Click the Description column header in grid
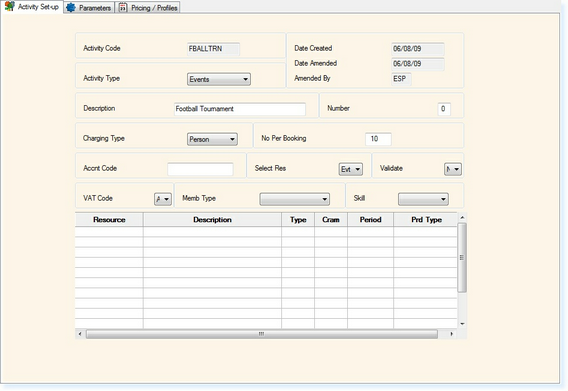This screenshot has height=391, width=568. tap(212, 220)
